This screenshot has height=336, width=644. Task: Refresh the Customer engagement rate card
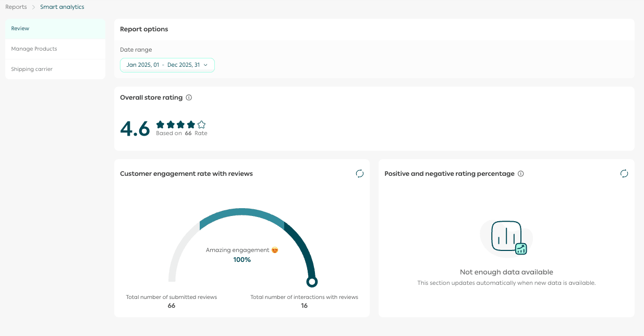tap(359, 174)
